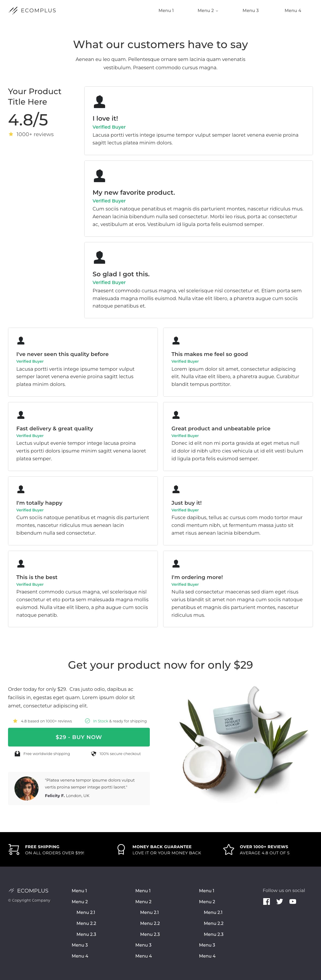
Task: Click the In Stock link text
Action: [x=100, y=721]
